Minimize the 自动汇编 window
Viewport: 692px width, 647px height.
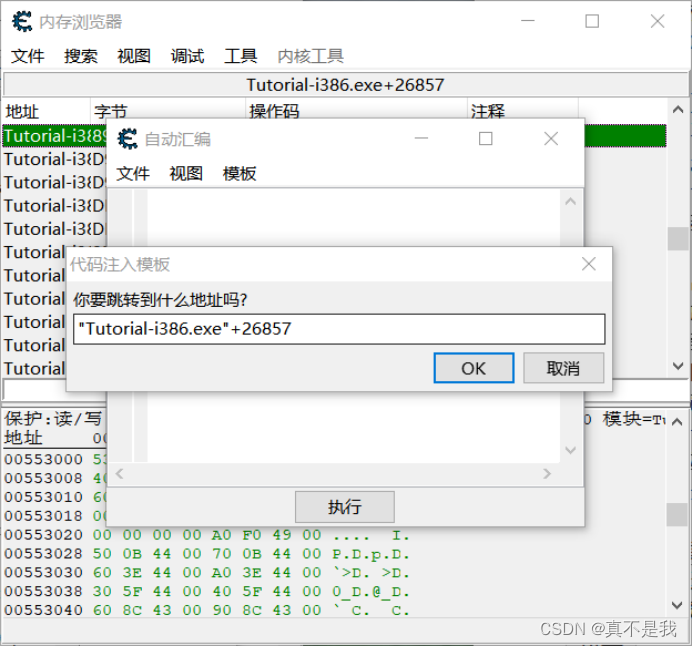tap(421, 139)
